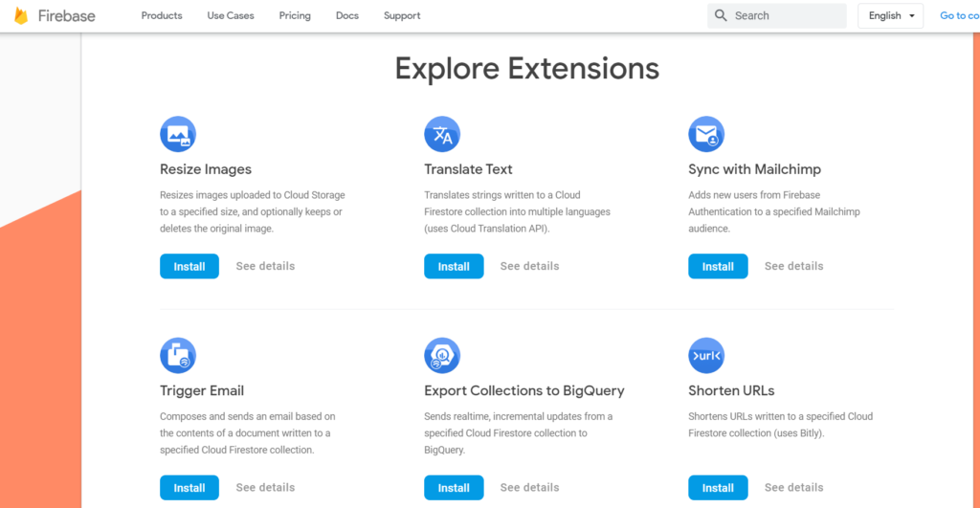Screen dimensions: 980x508
Task: Click the search magnifier icon
Action: pyautogui.click(x=721, y=15)
